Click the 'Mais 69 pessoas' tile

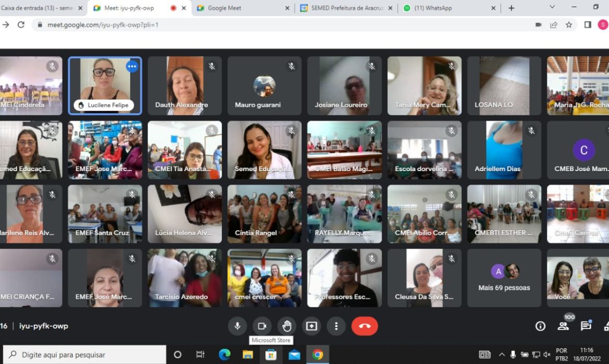click(x=504, y=278)
